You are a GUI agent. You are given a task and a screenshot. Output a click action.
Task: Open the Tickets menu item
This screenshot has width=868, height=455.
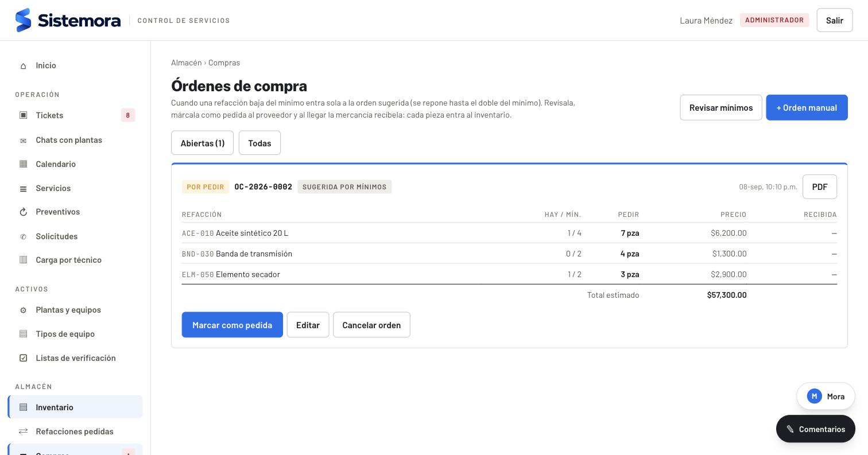[75, 115]
